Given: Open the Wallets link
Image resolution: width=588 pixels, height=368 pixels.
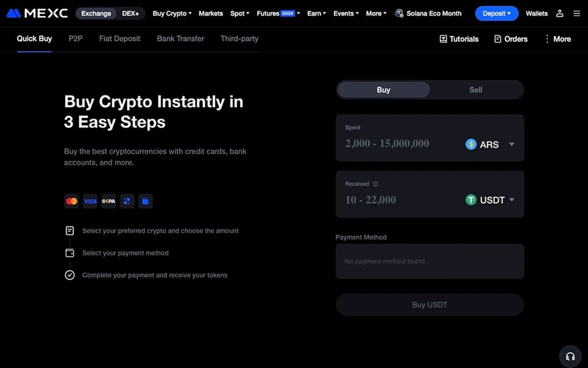Looking at the screenshot, I should tap(537, 13).
